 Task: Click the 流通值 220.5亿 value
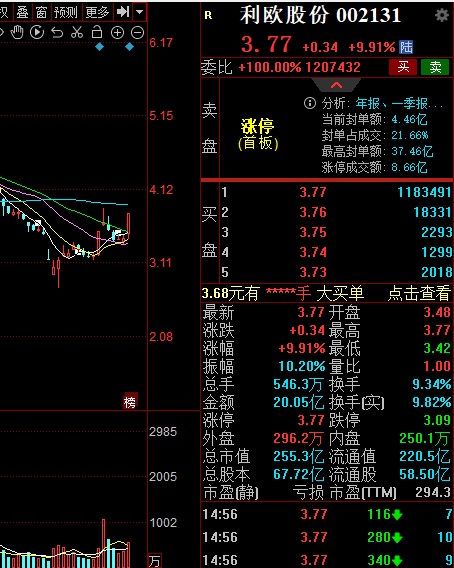click(x=425, y=456)
